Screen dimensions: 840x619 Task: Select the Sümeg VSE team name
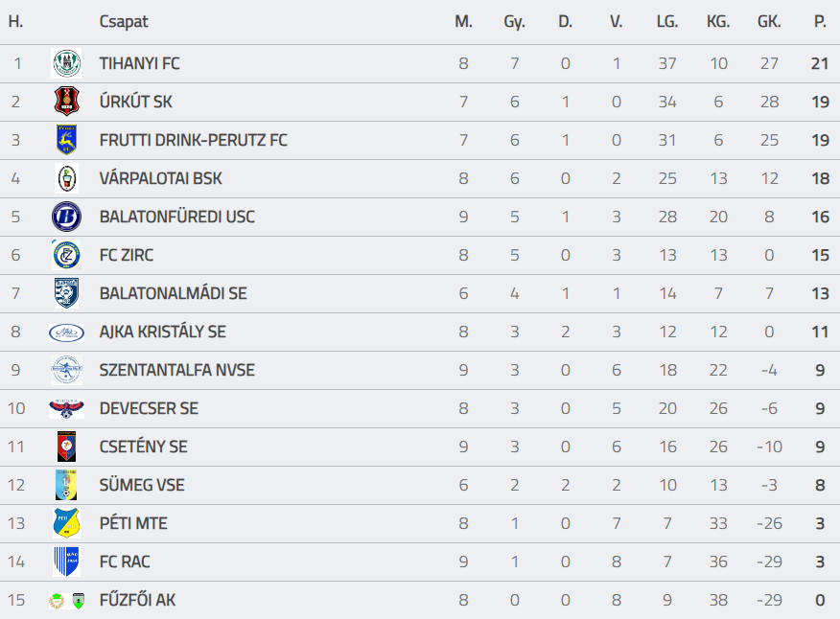(142, 486)
